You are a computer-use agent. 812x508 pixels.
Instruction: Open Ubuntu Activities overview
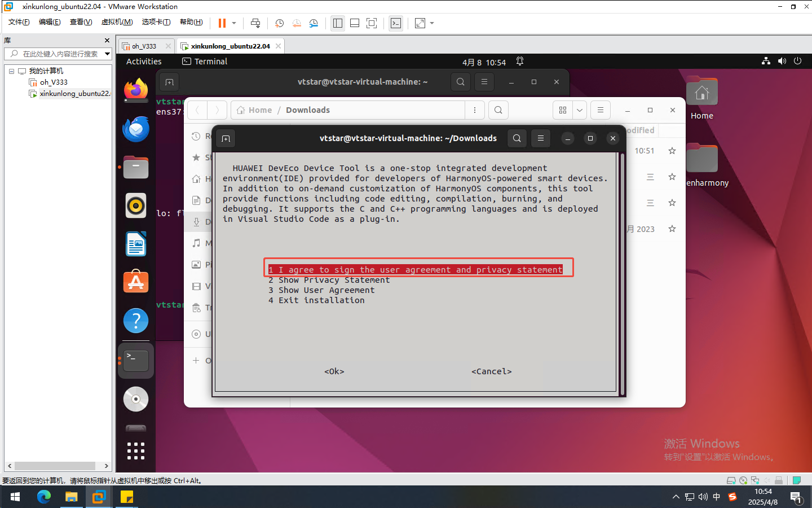[x=144, y=62]
